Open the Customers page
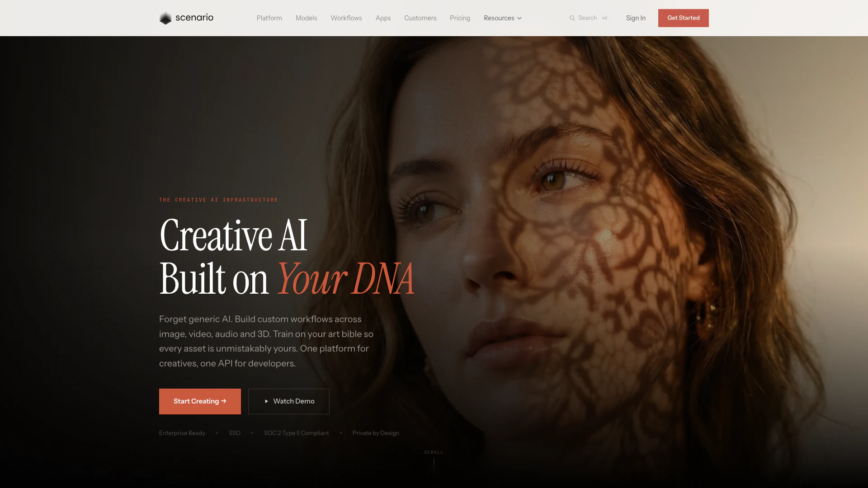Image resolution: width=868 pixels, height=488 pixels. point(420,18)
